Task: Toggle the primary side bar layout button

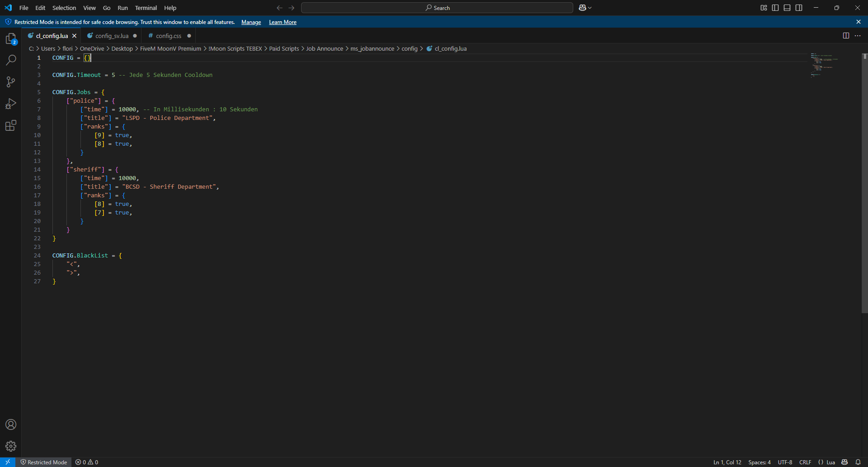Action: click(775, 8)
